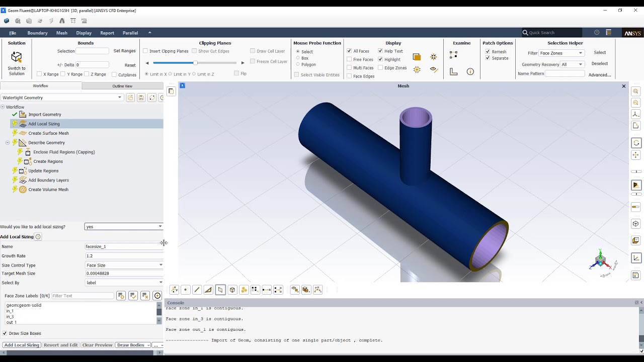Open the add local sizing yes dropdown

[x=124, y=227]
